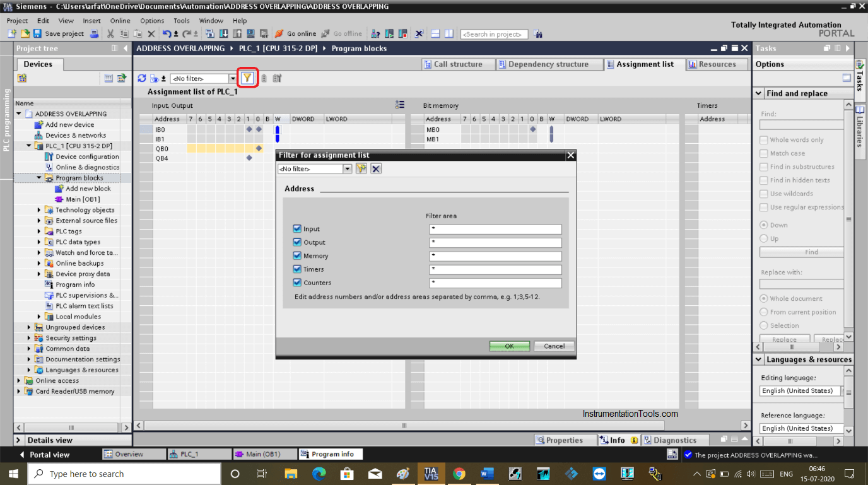
Task: Open Microsoft Edge from the taskbar
Action: pyautogui.click(x=319, y=474)
